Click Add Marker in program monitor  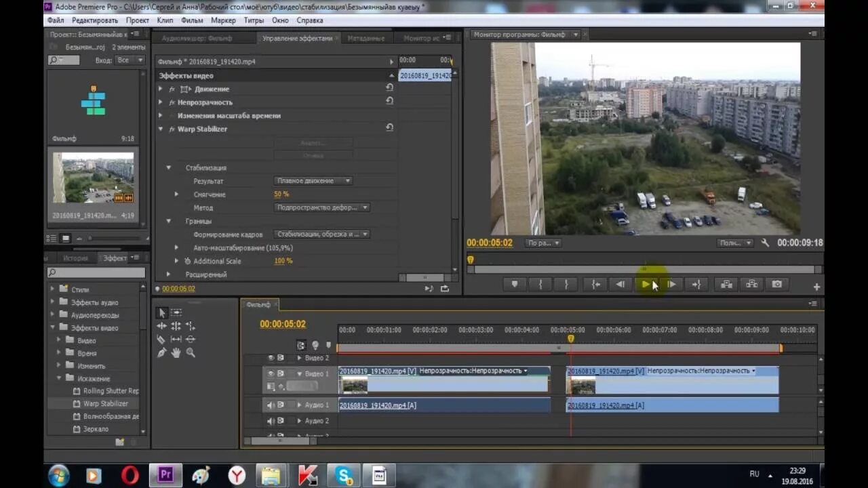(x=514, y=285)
